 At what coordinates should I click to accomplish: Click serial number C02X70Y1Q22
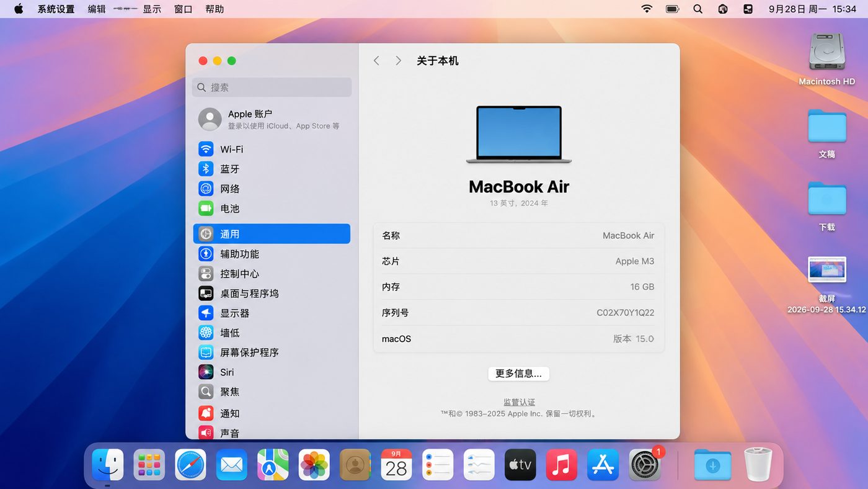tap(626, 313)
